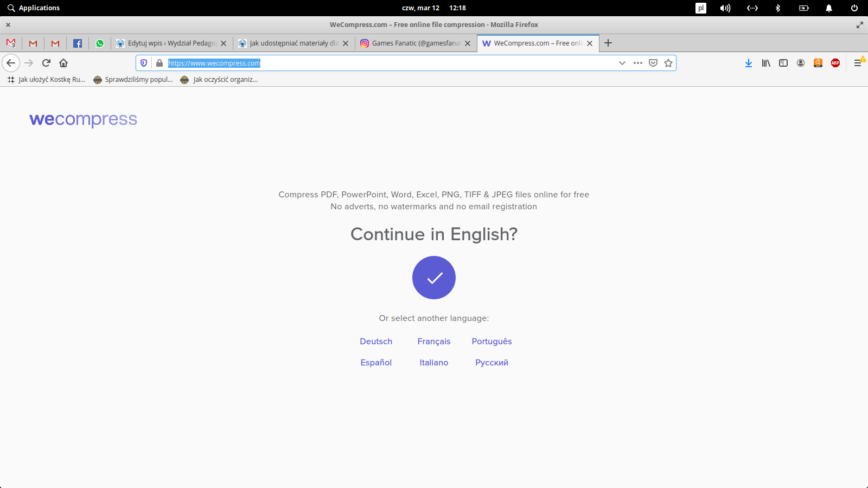Screen dimensions: 868x488
Task: Toggle the sidebar view
Action: [783, 63]
